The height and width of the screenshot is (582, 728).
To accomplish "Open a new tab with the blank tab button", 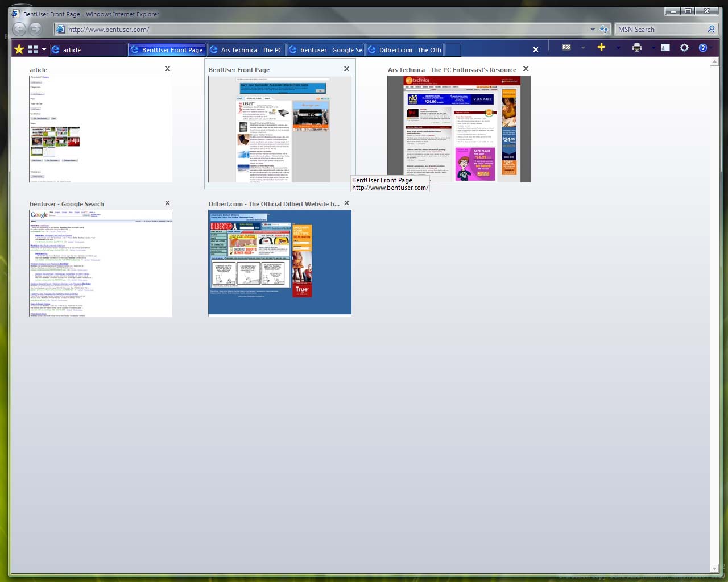I will click(452, 50).
